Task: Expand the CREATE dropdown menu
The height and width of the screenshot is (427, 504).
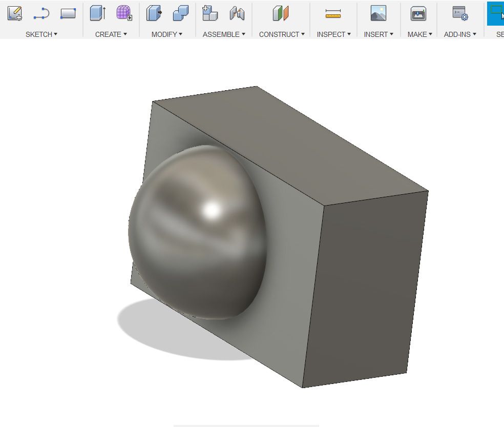Action: 111,34
